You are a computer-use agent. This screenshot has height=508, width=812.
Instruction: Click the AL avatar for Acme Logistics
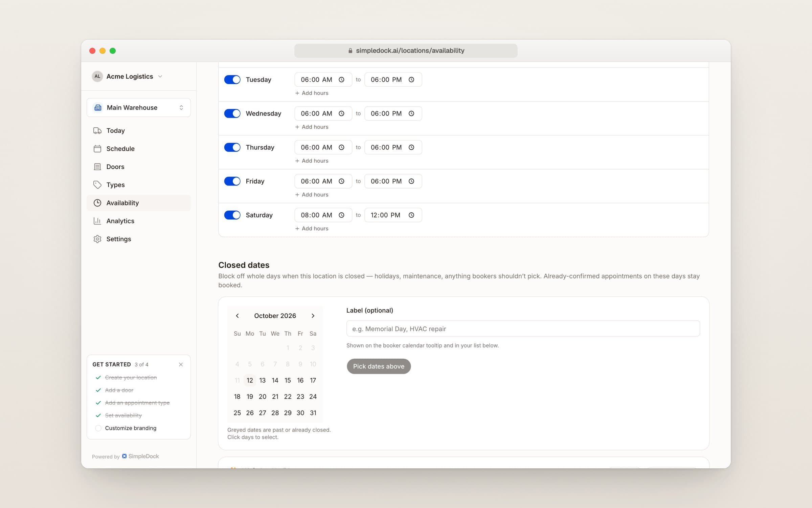pyautogui.click(x=97, y=76)
